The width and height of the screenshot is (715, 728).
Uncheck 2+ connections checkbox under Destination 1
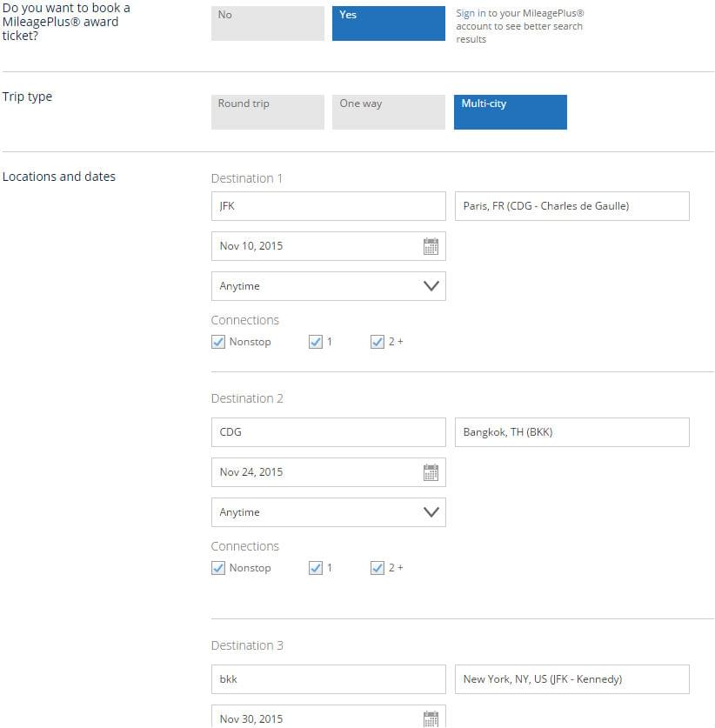pyautogui.click(x=378, y=342)
